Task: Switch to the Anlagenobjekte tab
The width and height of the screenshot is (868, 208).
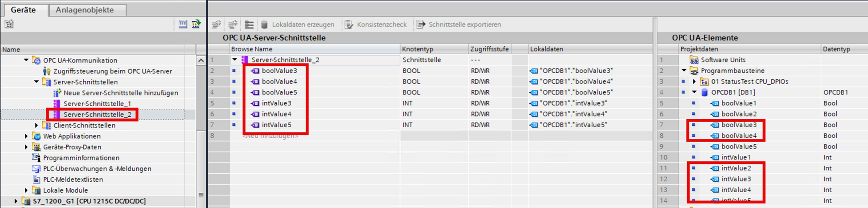Action: [85, 10]
